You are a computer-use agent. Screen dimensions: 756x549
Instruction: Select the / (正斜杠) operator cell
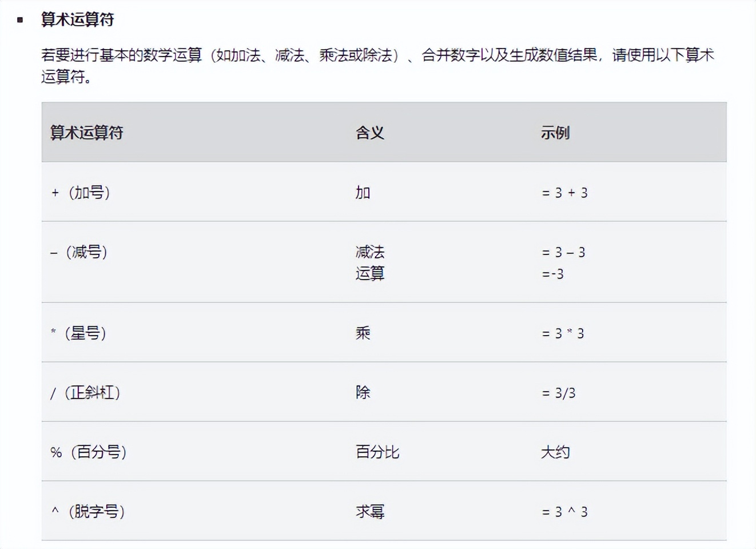click(85, 393)
